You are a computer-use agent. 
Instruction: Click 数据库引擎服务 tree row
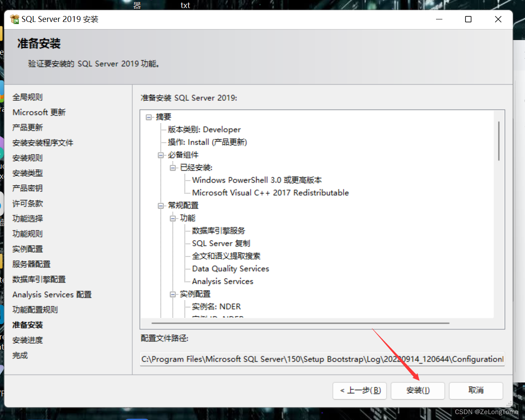[x=218, y=231]
